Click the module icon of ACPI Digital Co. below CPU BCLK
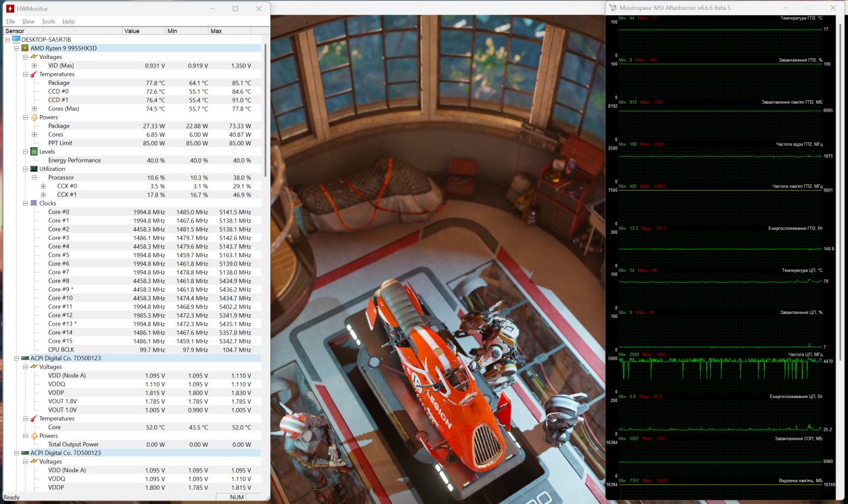 pyautogui.click(x=25, y=358)
